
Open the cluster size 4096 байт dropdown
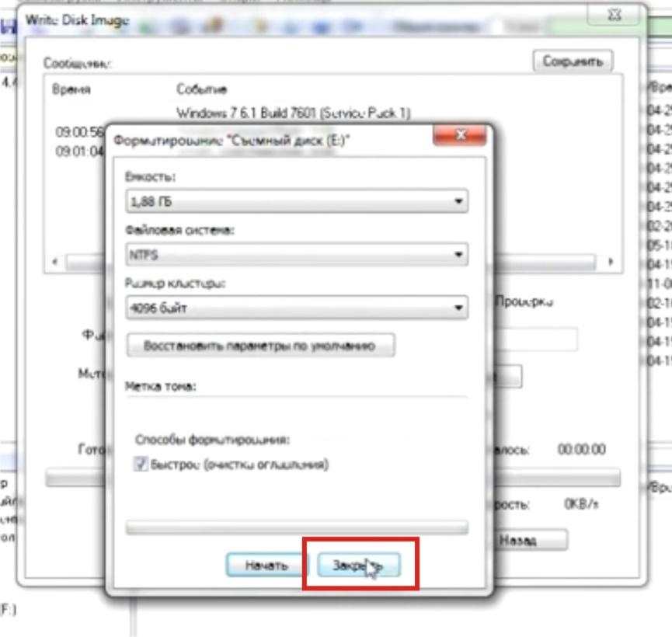(x=296, y=308)
